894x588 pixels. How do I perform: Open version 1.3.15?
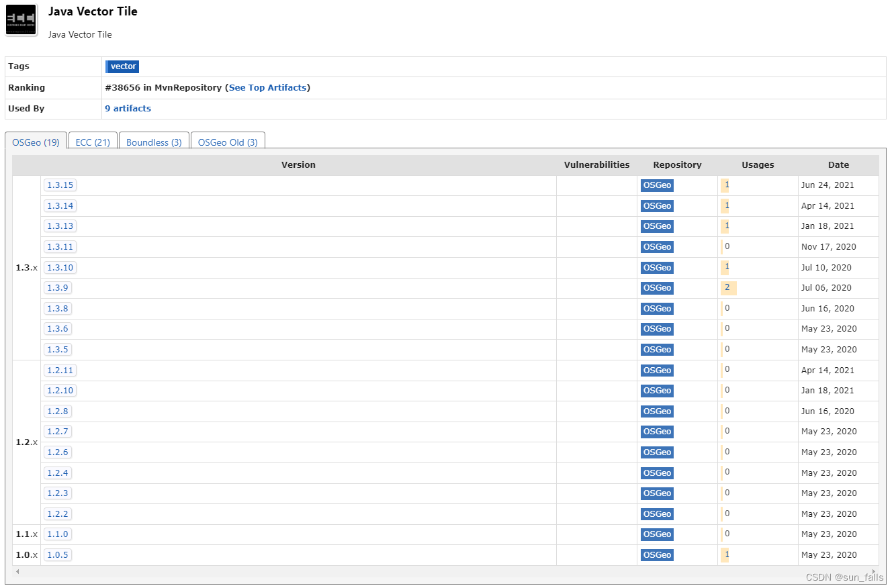click(x=60, y=185)
